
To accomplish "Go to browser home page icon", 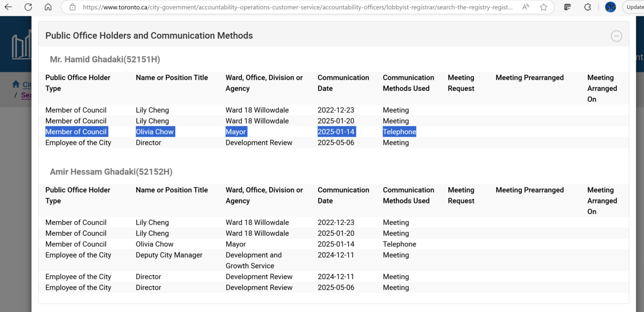I will coord(48,7).
